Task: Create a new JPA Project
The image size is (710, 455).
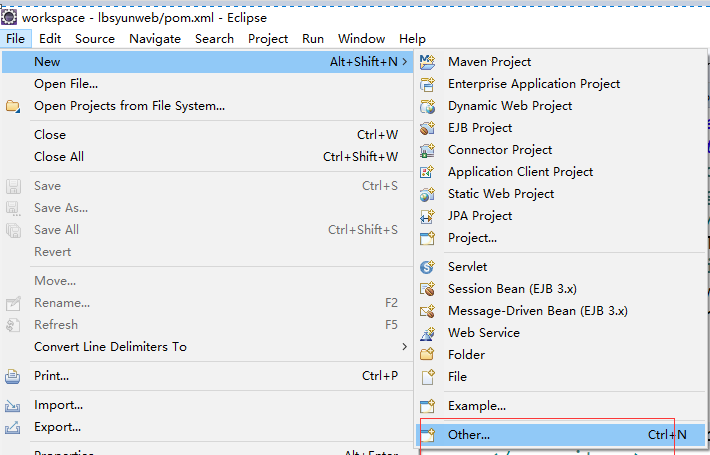Action: tap(561, 216)
